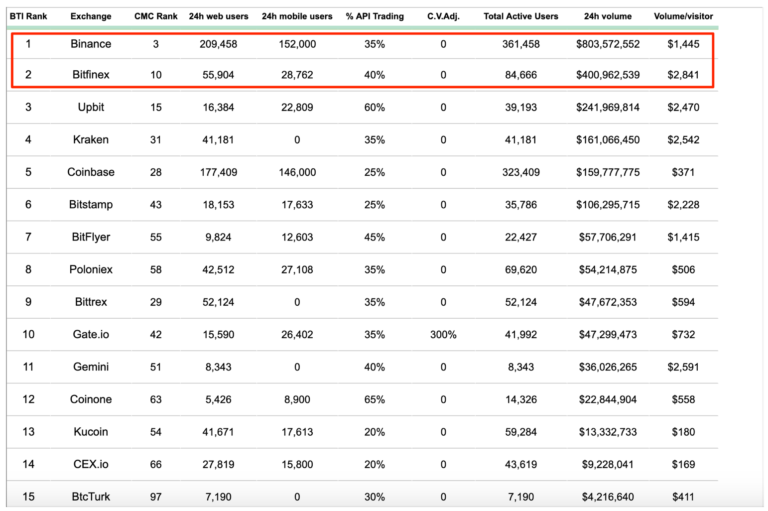Click BtcTurk CMC Rank 97

156,497
